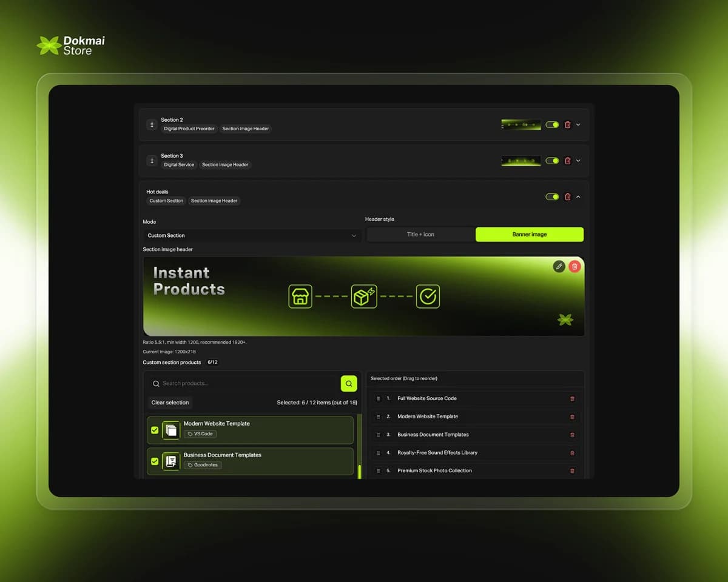Screen dimensions: 728x582
Task: Click the edit pencil icon on the banner image
Action: point(559,266)
